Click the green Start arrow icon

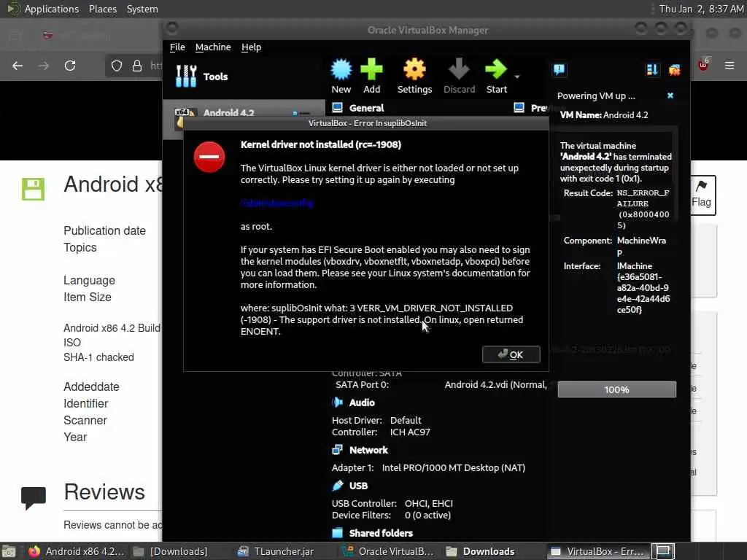pyautogui.click(x=496, y=70)
